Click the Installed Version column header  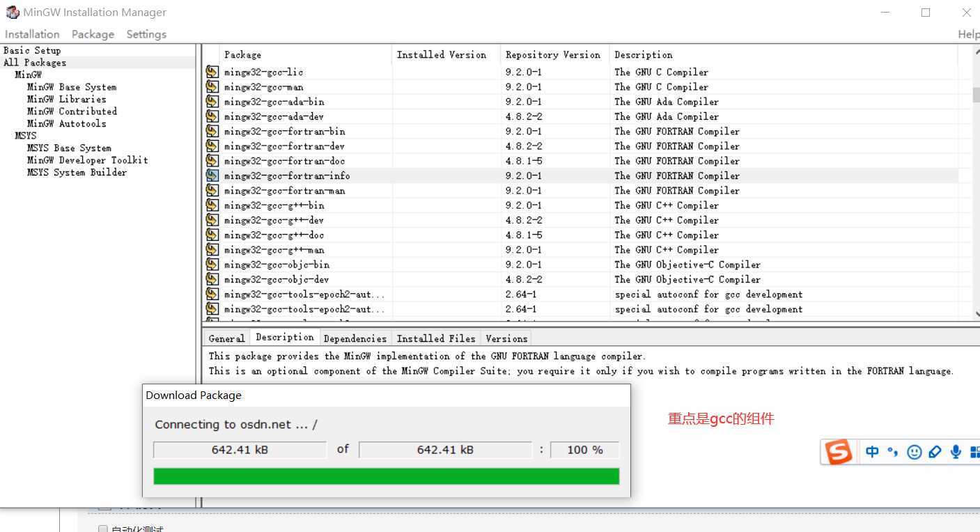pyautogui.click(x=446, y=54)
